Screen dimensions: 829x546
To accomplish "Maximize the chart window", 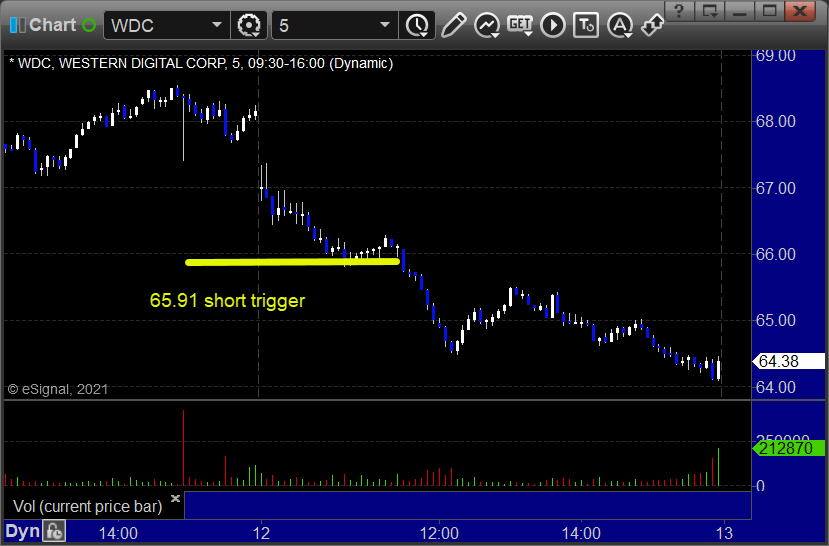I will tap(769, 11).
